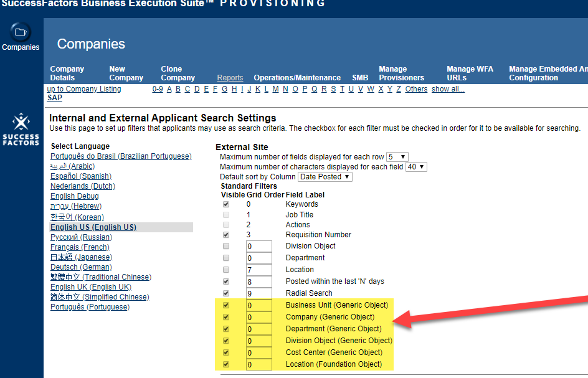The height and width of the screenshot is (378, 588).
Task: Enable Location visible checkbox
Action: pos(226,270)
